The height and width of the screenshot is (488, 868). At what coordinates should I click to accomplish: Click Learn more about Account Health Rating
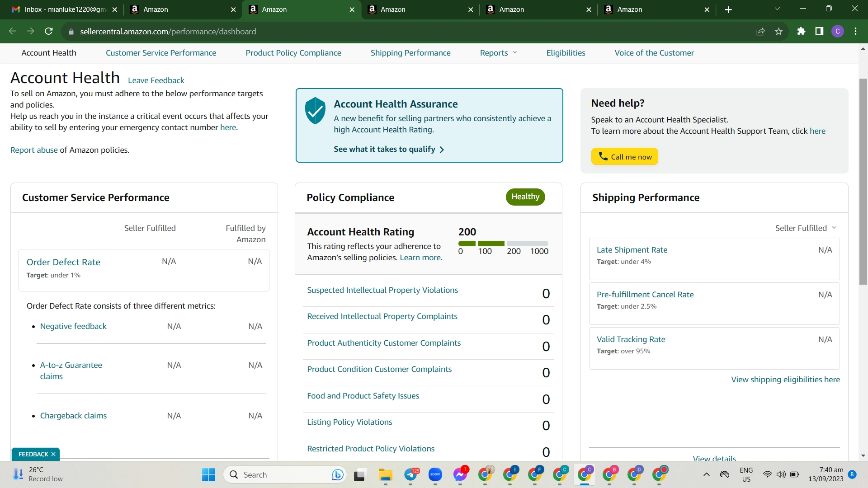click(x=420, y=258)
